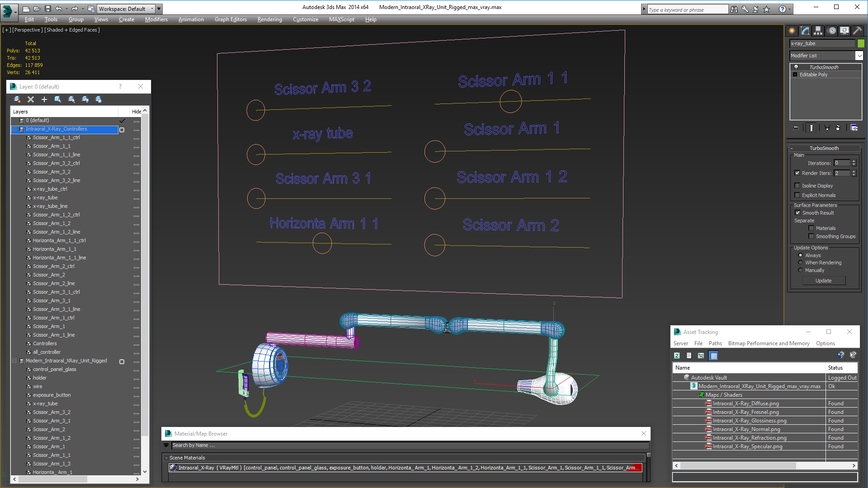Image resolution: width=868 pixels, height=488 pixels.
Task: Click Name column header in Asset Tracking
Action: (749, 368)
